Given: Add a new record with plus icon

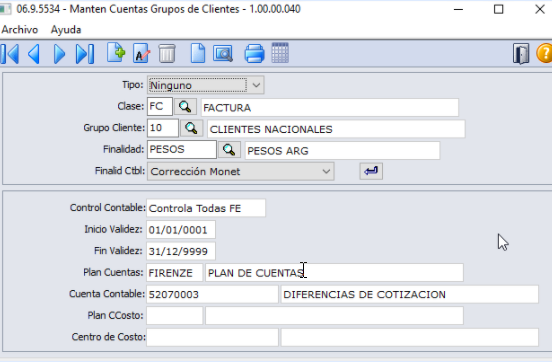Looking at the screenshot, I should coord(116,53).
